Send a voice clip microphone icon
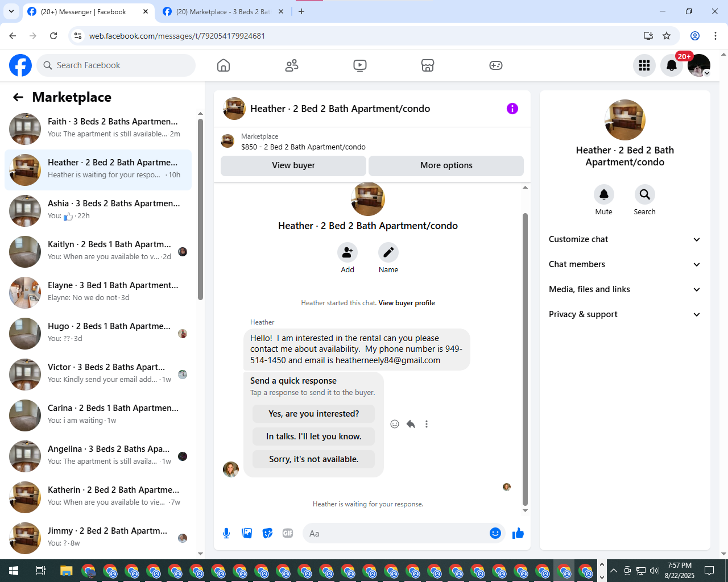The image size is (728, 582). pyautogui.click(x=226, y=533)
